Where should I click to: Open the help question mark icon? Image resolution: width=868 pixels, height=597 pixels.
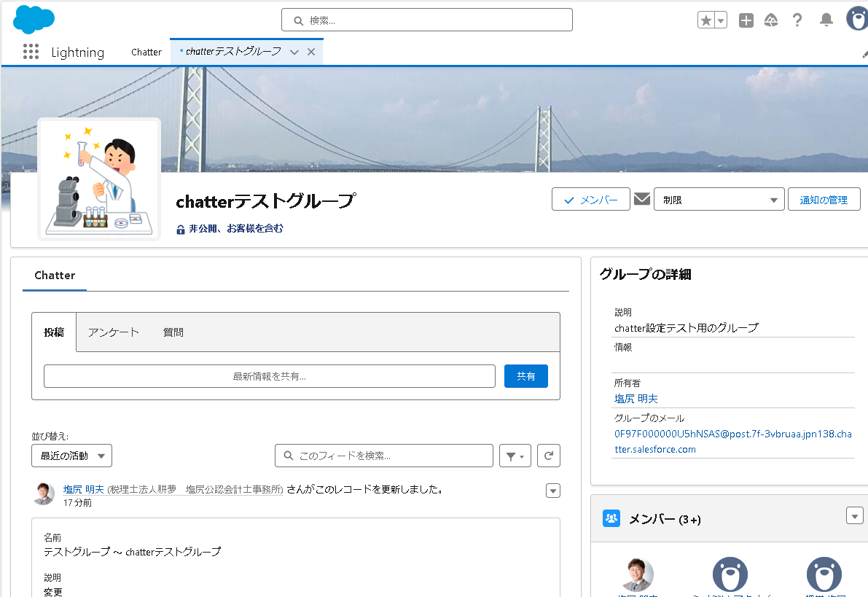point(797,20)
